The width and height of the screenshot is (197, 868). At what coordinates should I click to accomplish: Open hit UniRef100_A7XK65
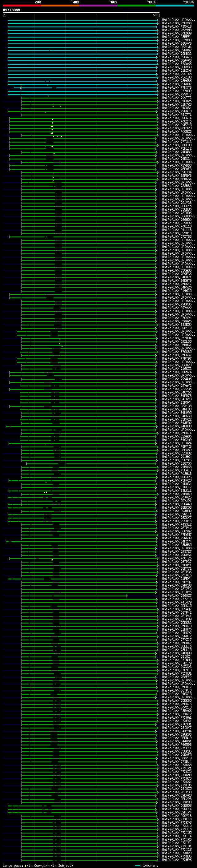pyautogui.click(x=177, y=765)
